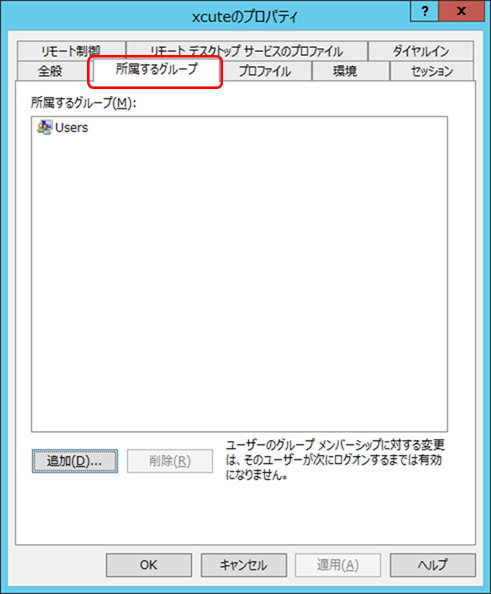Select the Users entry text in group list
491x594 pixels.
72,128
